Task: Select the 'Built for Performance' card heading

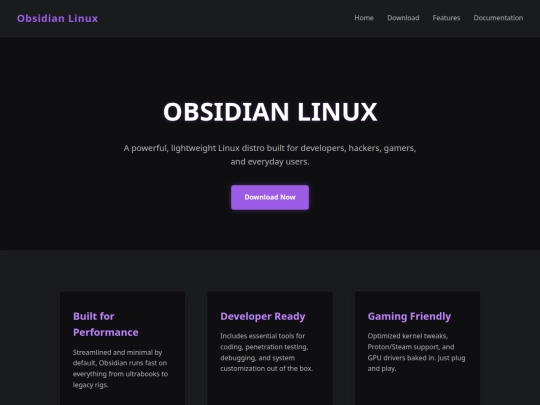Action: point(106,324)
